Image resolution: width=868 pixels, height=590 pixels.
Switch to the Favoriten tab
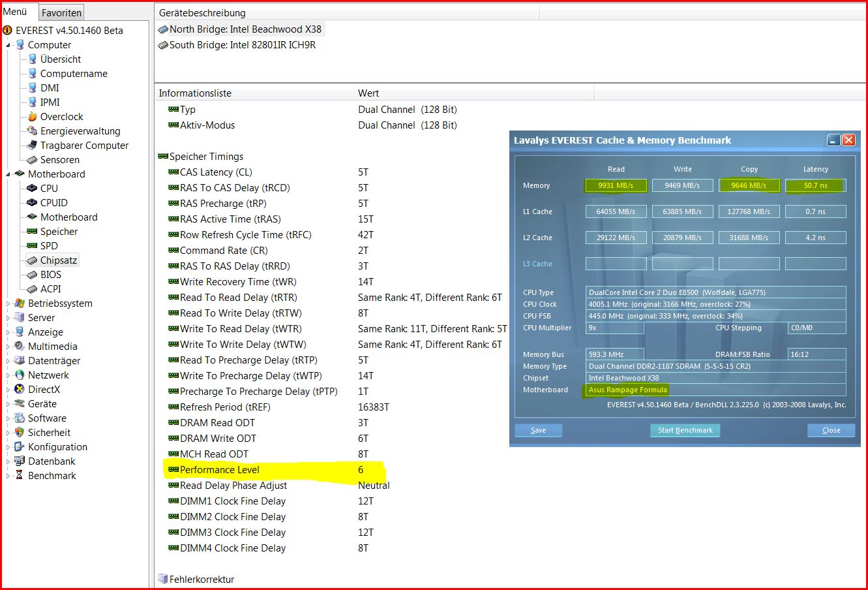pyautogui.click(x=61, y=12)
